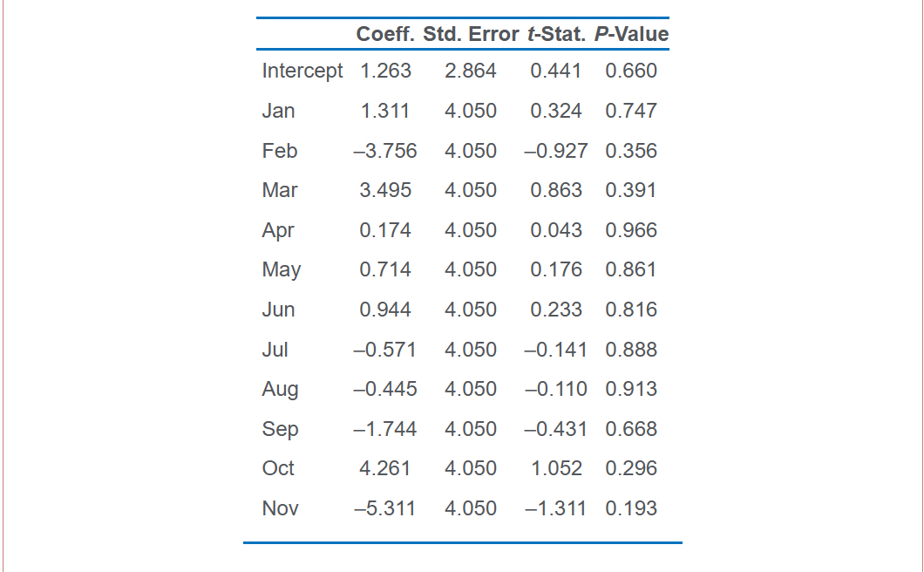The height and width of the screenshot is (572, 924).
Task: Select the Feb coefficient –3.756
Action: click(x=385, y=151)
